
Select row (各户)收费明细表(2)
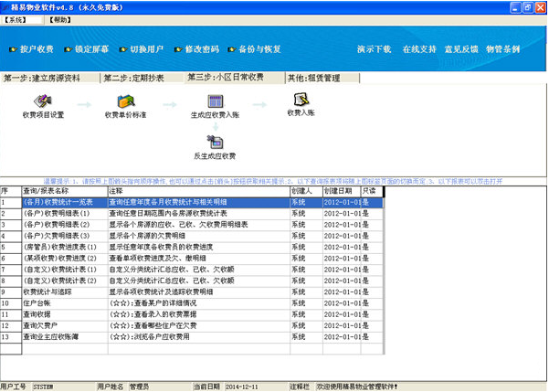click(192, 225)
